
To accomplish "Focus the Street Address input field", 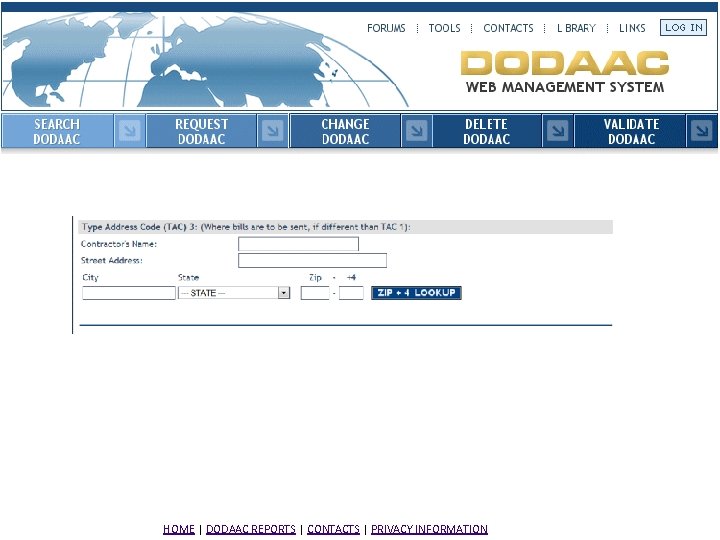I will pyautogui.click(x=312, y=260).
